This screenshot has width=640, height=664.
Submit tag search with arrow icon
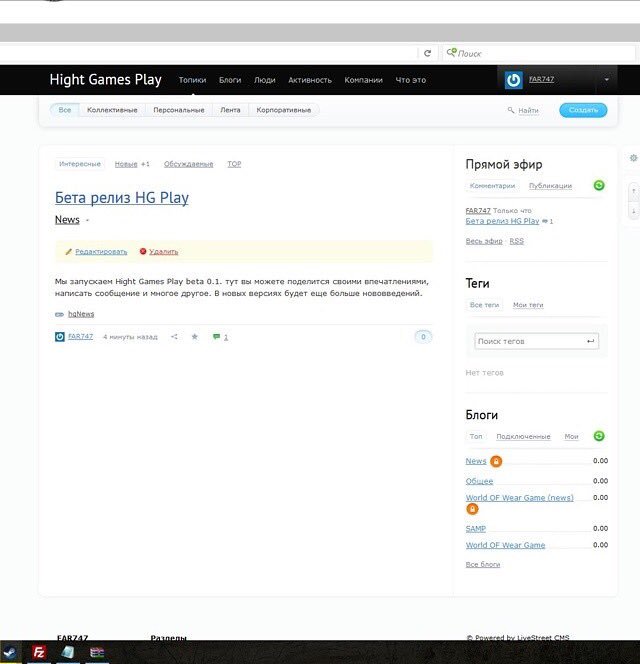(x=590, y=341)
